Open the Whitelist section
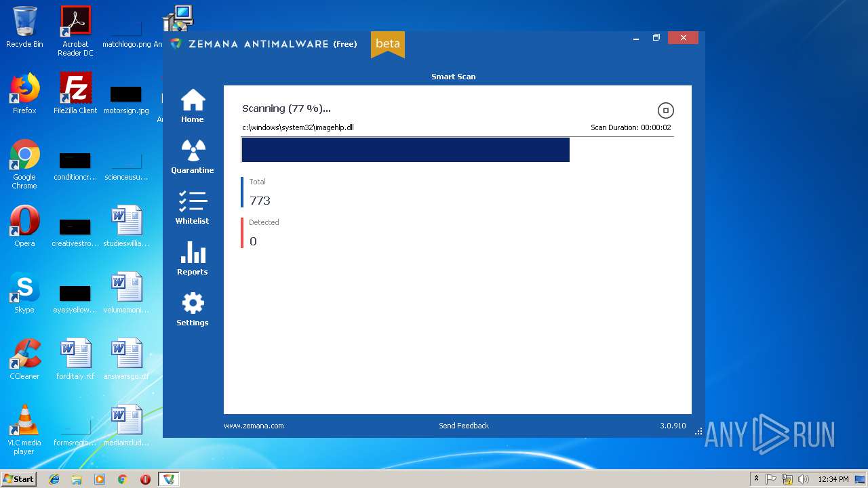 (193, 207)
